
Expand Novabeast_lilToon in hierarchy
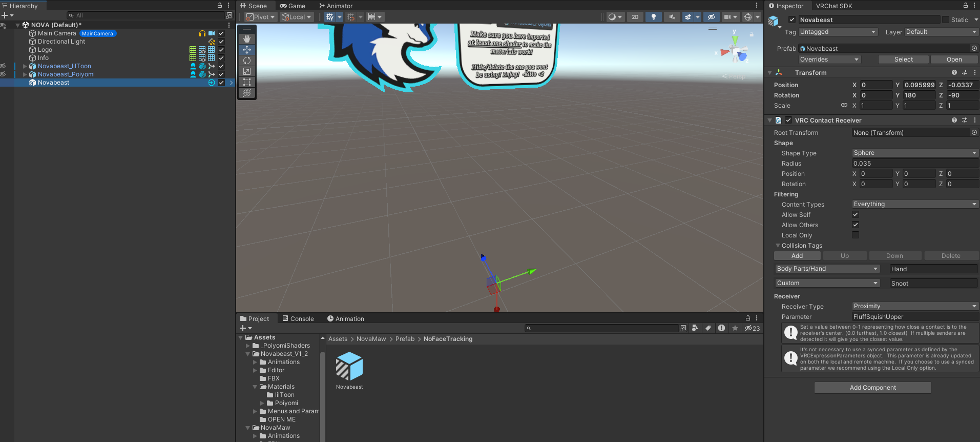click(x=25, y=66)
